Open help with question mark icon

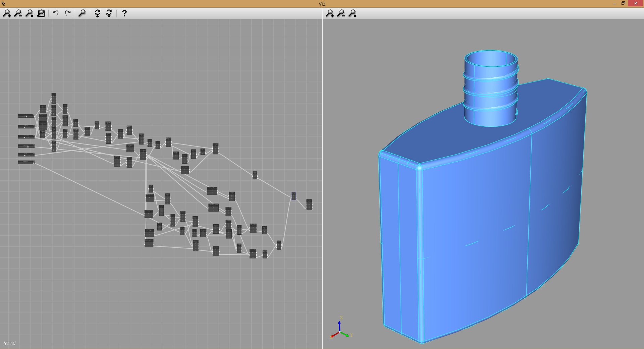pos(124,13)
